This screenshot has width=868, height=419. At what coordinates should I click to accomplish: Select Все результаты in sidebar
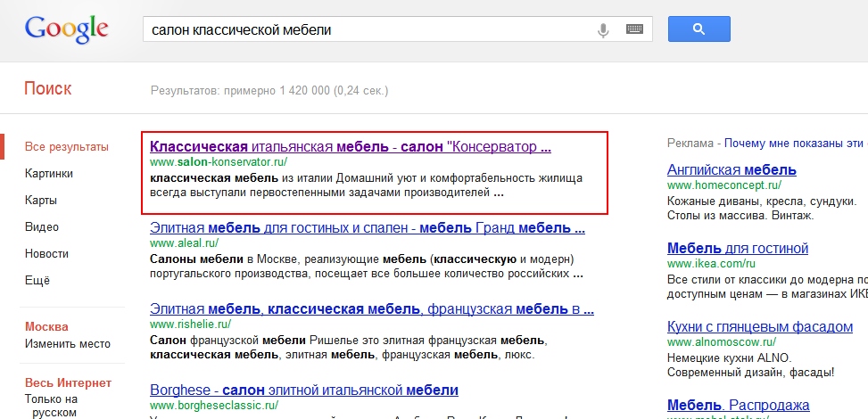click(x=66, y=147)
